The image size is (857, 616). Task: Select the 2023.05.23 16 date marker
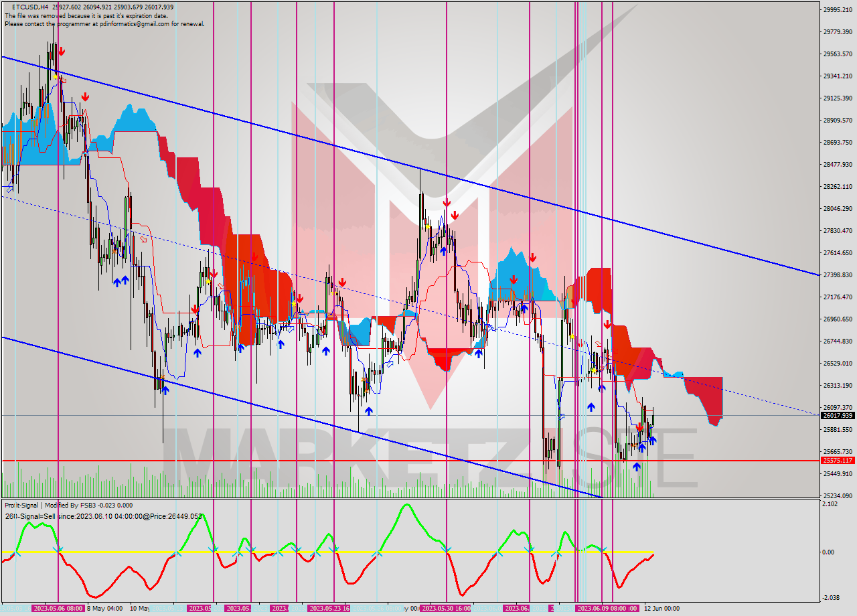tap(329, 608)
